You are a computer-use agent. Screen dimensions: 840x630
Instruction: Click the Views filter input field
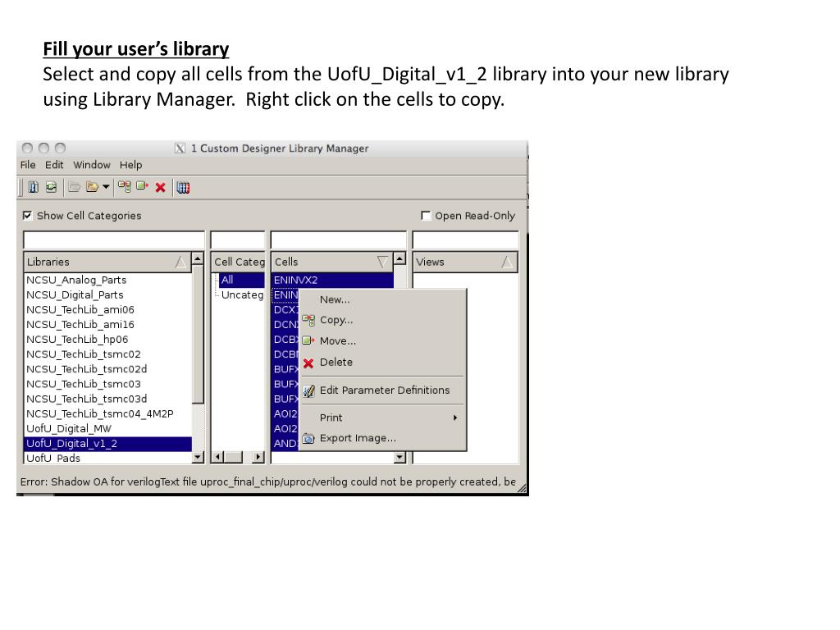pos(466,240)
